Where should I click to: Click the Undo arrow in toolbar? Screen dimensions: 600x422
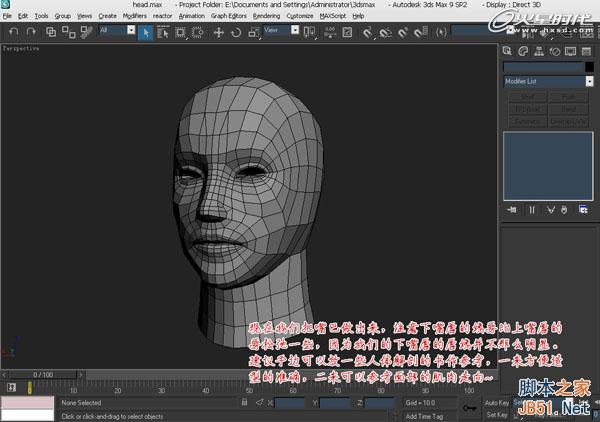click(13, 32)
